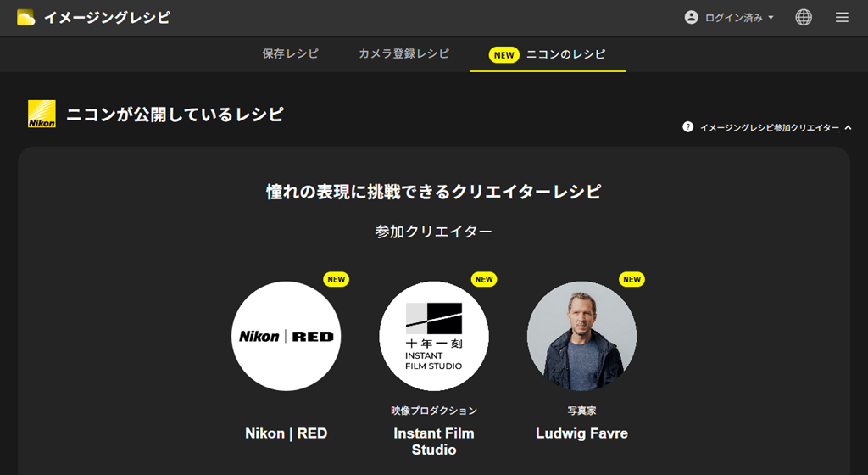
Task: Open the Nikon | RED creator thumbnail
Action: pos(287,336)
